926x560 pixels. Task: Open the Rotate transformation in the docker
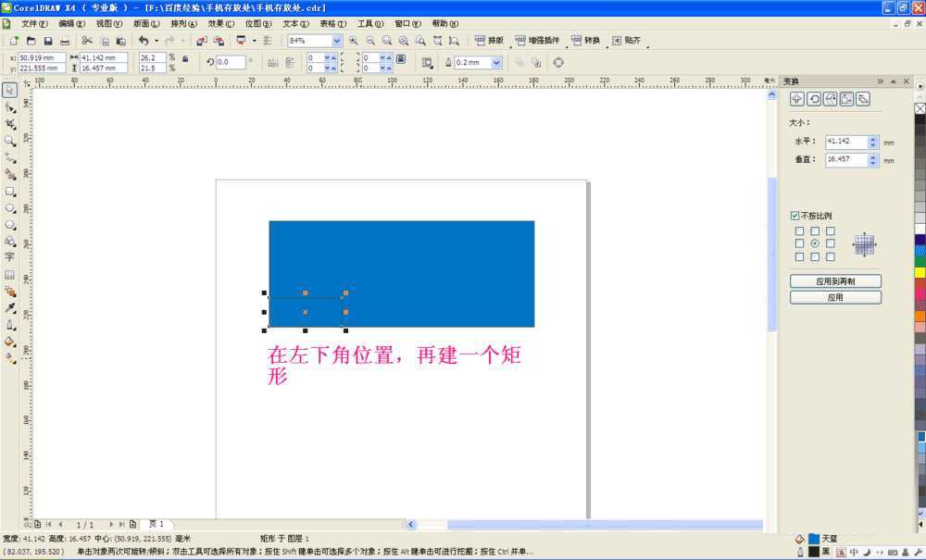point(814,98)
